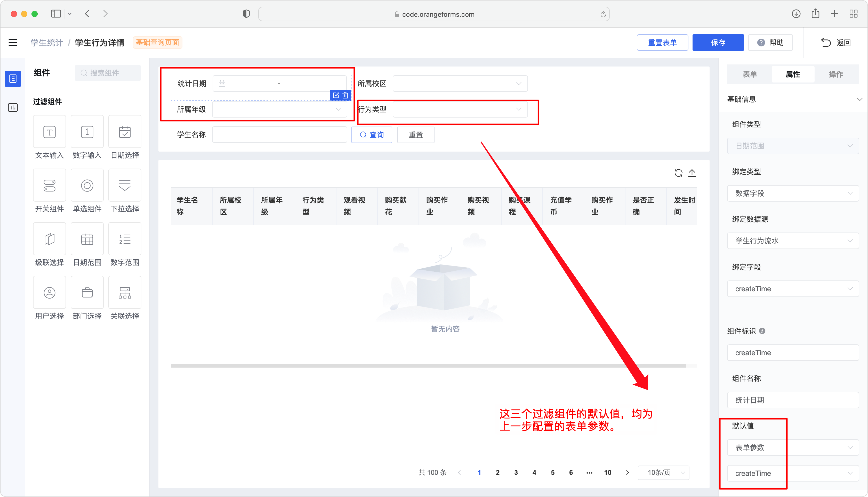Switch to the 表单 tab
868x497 pixels.
coord(750,74)
